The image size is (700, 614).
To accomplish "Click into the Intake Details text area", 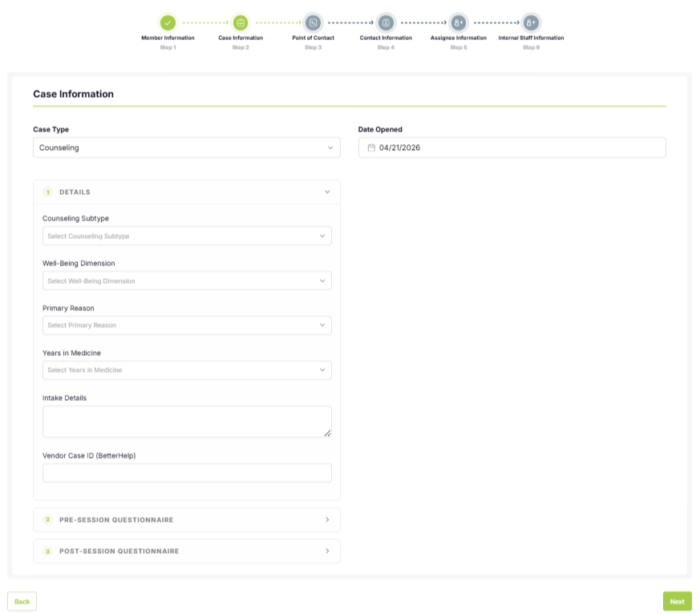I will tap(187, 422).
